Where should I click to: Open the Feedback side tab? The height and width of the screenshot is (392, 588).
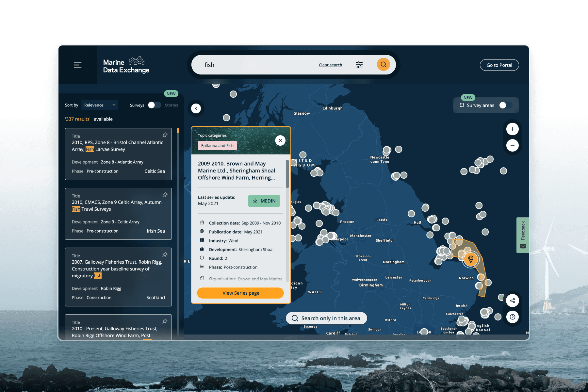coord(523,235)
